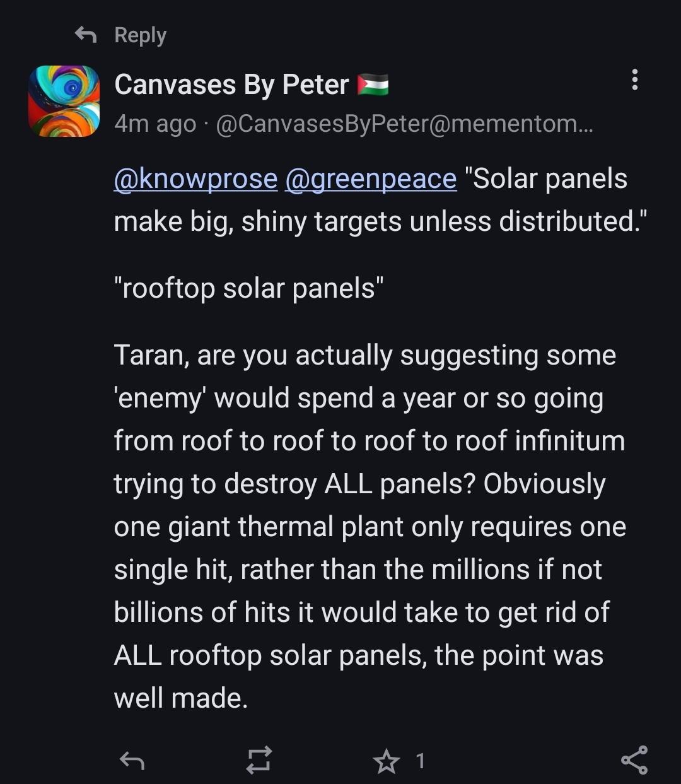Click the line beginning "Taran, are you actually"
The image size is (681, 784).
pos(364,355)
